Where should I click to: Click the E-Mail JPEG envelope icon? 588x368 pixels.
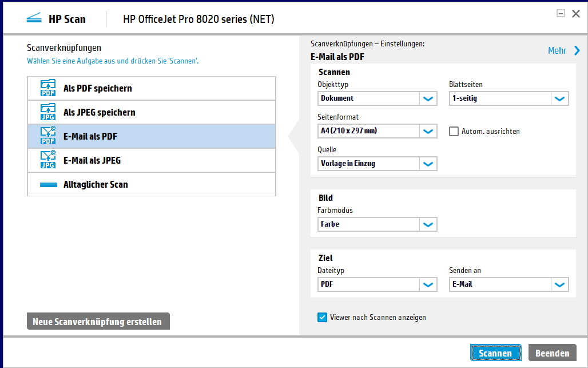pyautogui.click(x=48, y=161)
